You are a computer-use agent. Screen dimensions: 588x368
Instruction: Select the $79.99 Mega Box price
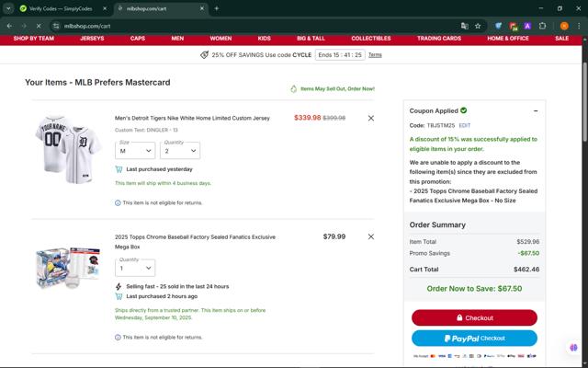tap(334, 236)
